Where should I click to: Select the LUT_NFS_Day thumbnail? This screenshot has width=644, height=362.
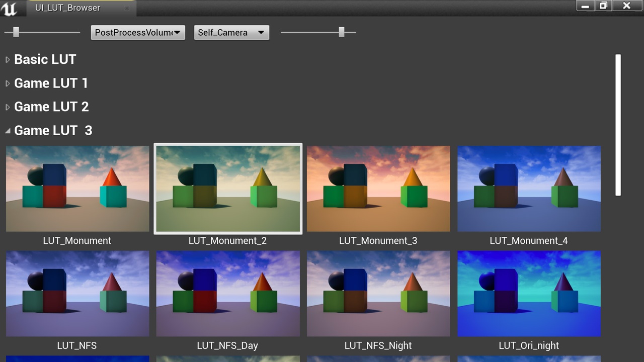228,294
